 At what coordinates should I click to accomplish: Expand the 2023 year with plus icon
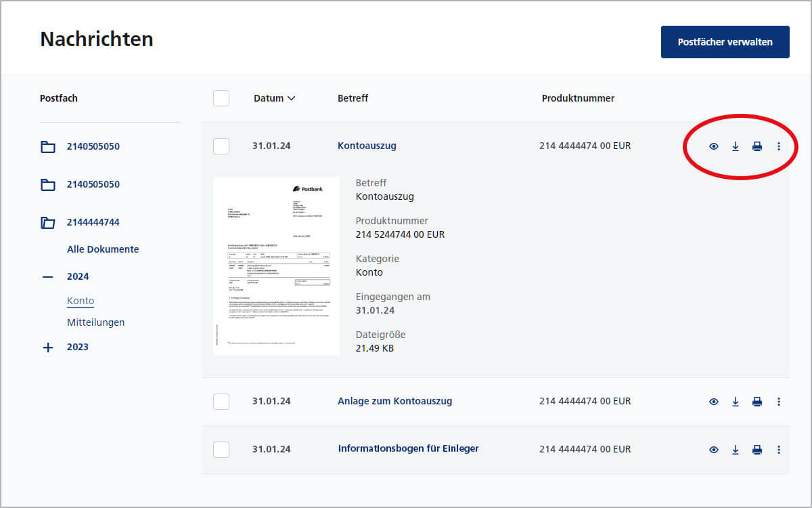pyautogui.click(x=47, y=347)
